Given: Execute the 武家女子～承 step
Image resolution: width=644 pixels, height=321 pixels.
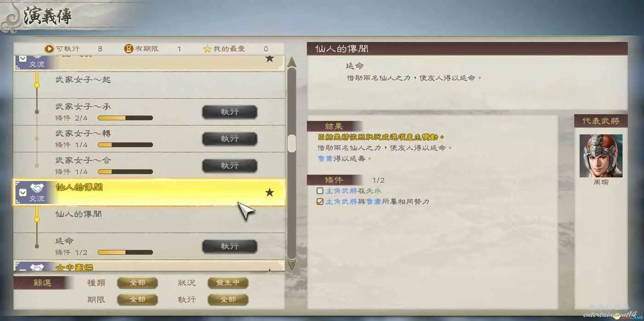Looking at the screenshot, I should click(230, 112).
